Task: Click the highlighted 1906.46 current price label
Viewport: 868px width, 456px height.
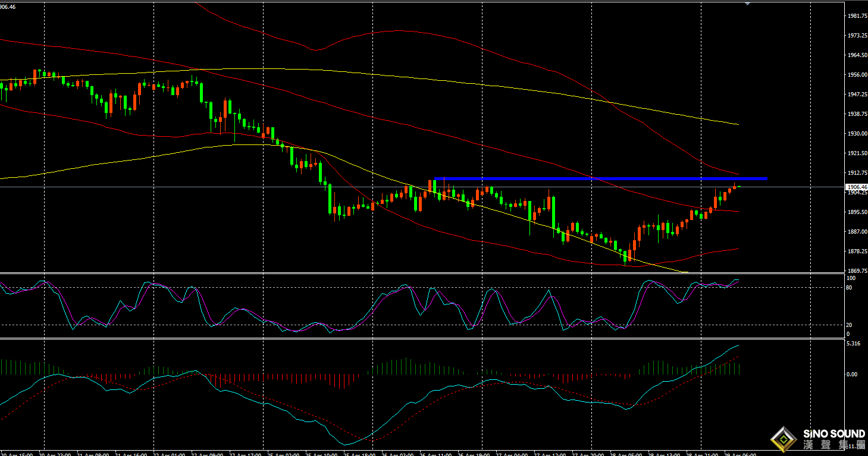Action: (856, 187)
